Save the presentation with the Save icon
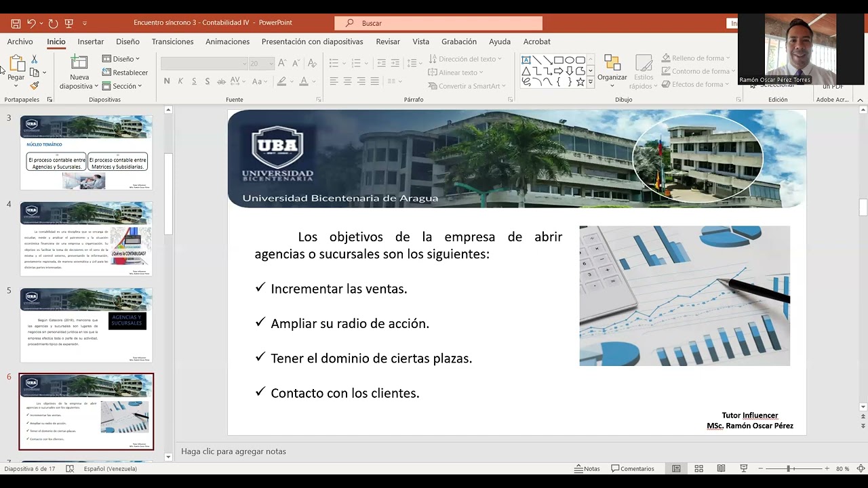Viewport: 868px width, 488px height. 16,23
